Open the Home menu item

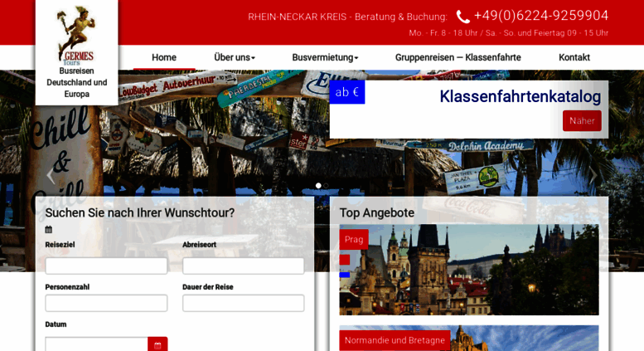(164, 57)
